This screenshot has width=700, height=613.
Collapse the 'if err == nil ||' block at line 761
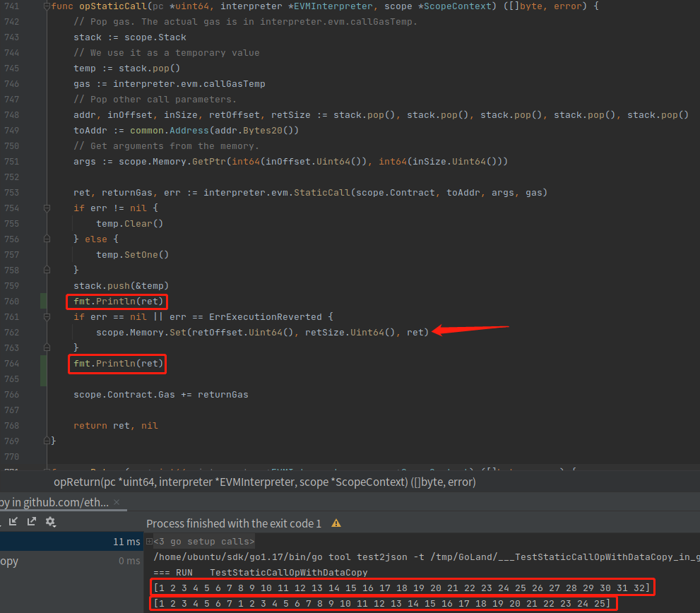[x=47, y=317]
